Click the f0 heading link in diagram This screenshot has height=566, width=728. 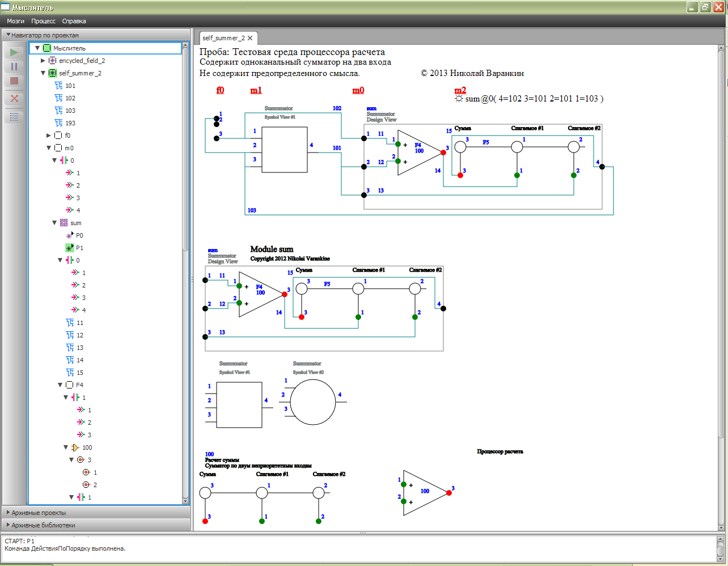(220, 90)
